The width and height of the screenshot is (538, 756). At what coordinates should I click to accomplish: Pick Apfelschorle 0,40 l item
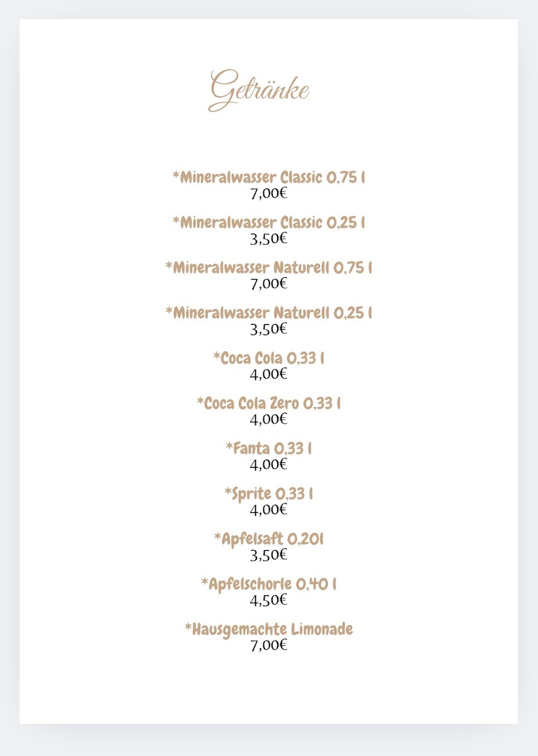click(269, 585)
